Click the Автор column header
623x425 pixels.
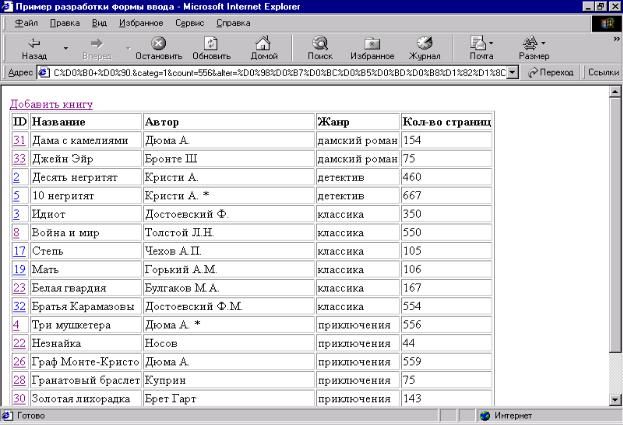[229, 122]
